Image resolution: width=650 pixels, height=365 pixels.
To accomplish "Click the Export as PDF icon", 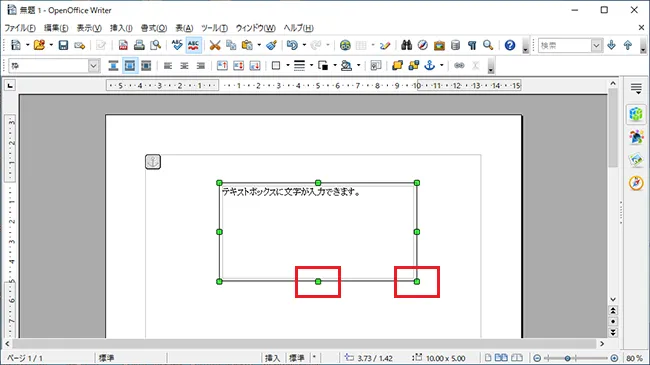I will tap(123, 45).
